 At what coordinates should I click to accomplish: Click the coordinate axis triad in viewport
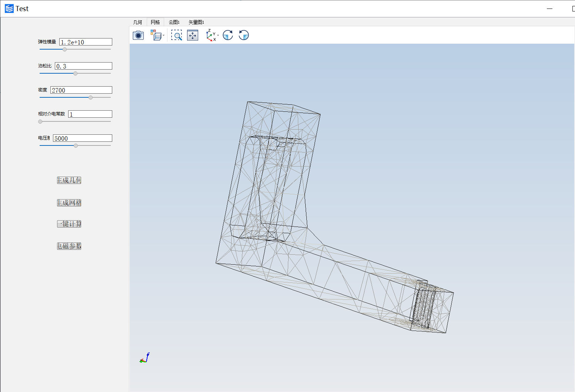[144, 358]
